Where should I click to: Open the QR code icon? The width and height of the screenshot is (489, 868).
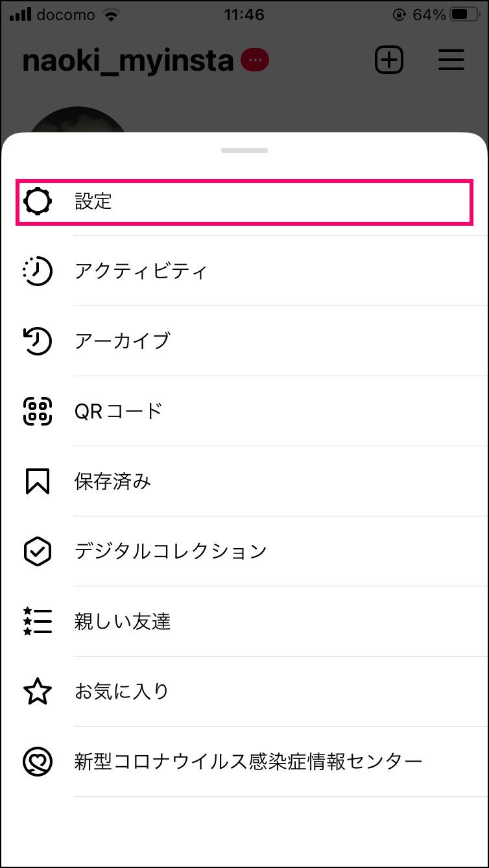pos(38,411)
